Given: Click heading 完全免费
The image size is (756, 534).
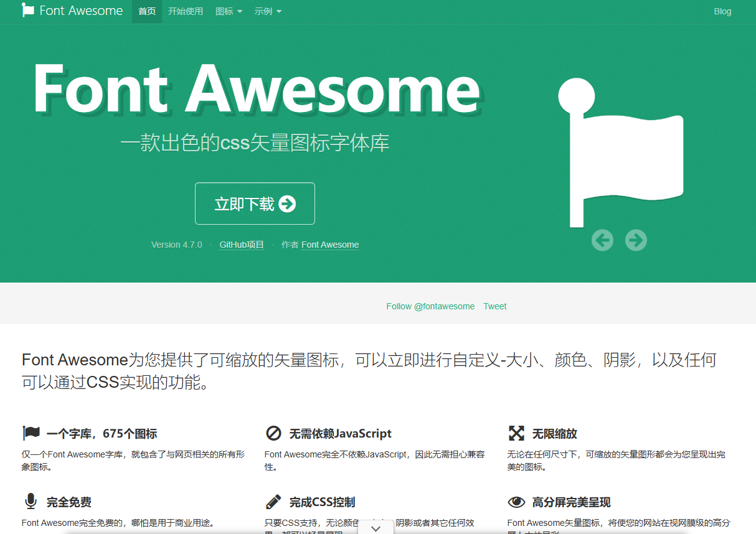Looking at the screenshot, I should point(69,502).
